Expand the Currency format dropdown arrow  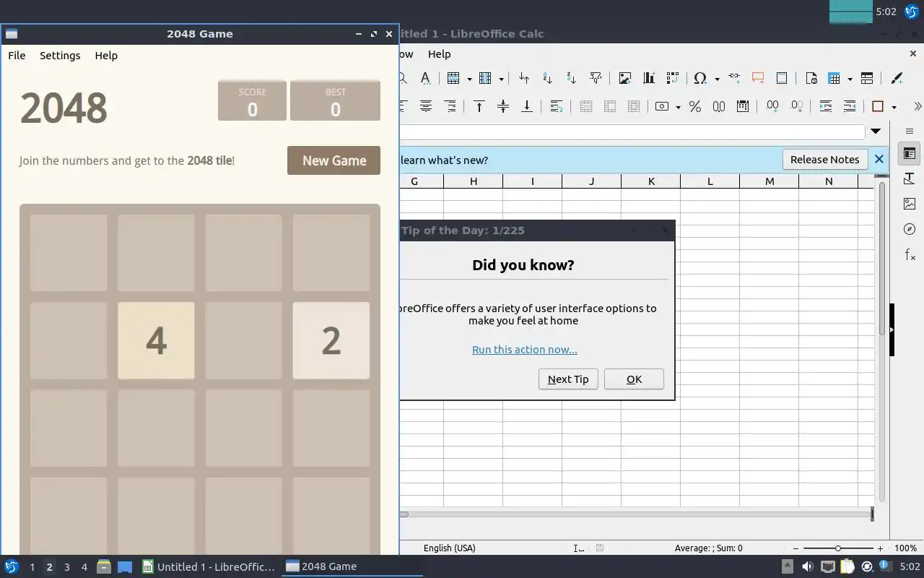point(678,106)
